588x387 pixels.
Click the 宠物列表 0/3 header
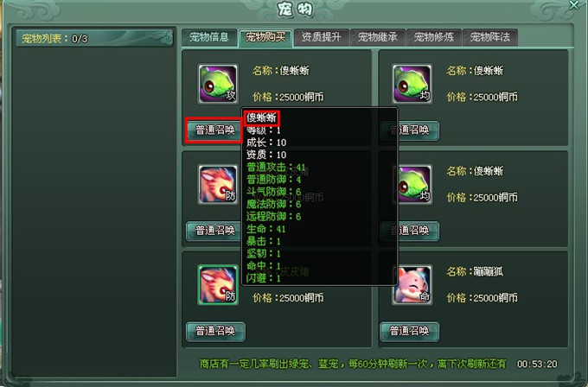coord(94,38)
